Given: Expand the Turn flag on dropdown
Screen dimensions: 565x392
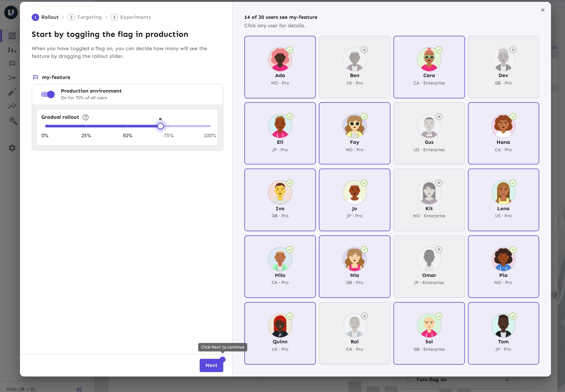Looking at the screenshot, I should [507, 380].
